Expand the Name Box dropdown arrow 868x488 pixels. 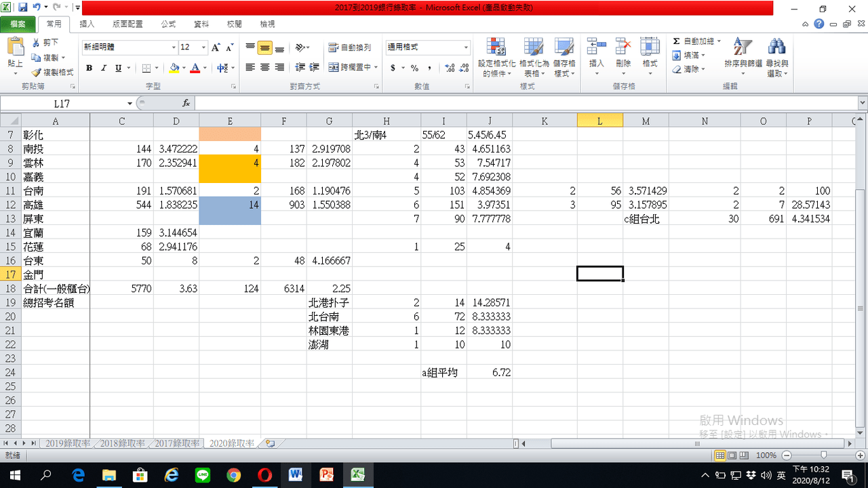130,103
